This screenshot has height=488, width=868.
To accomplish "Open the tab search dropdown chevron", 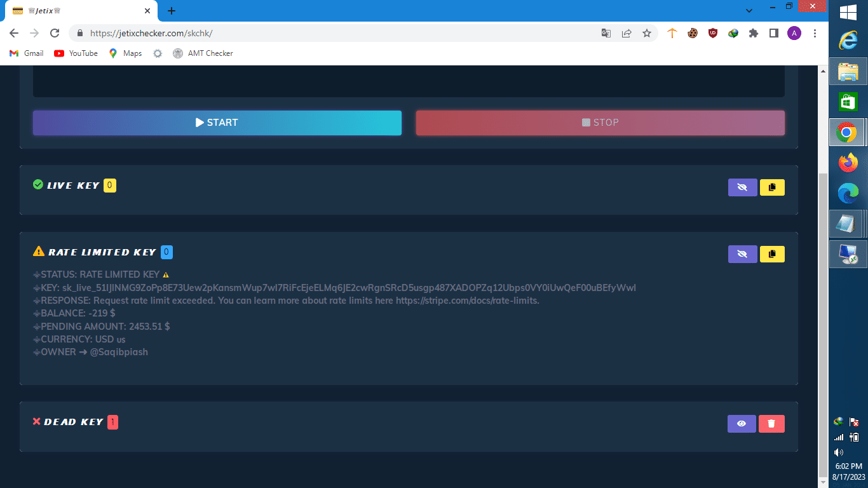I will click(749, 10).
